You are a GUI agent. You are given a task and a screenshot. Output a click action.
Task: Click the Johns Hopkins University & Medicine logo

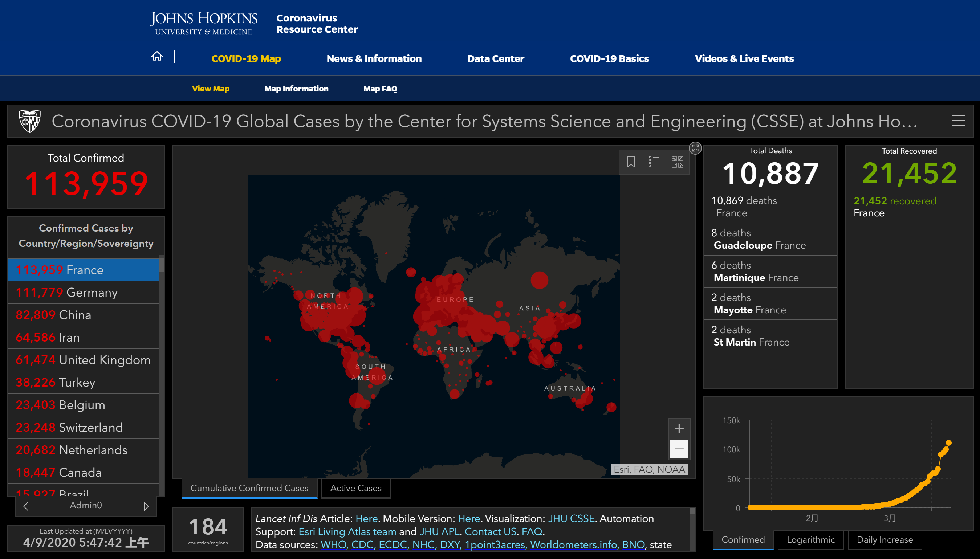[x=204, y=24]
